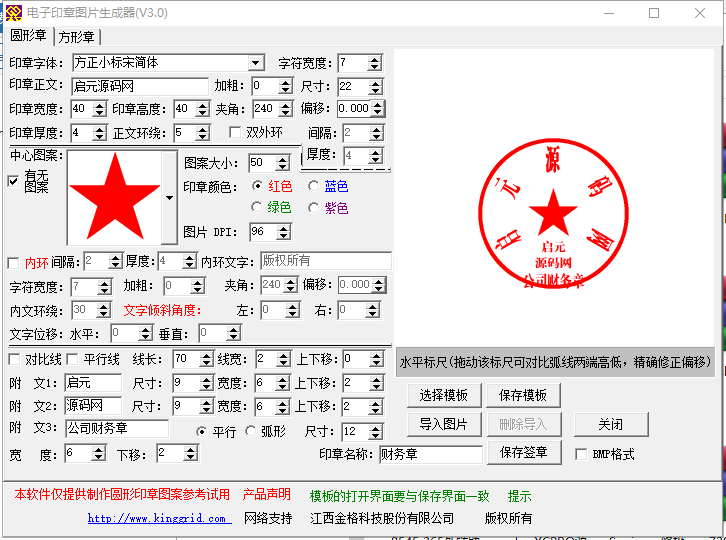Screen dimensions: 726x540
Task: Expand the 中心图案 pattern dropdown arrow
Action: (169, 198)
